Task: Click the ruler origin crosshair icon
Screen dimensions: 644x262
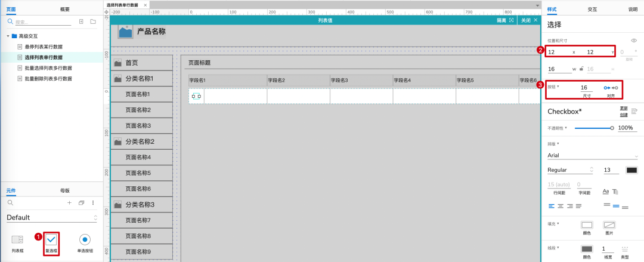Action: pyautogui.click(x=107, y=13)
